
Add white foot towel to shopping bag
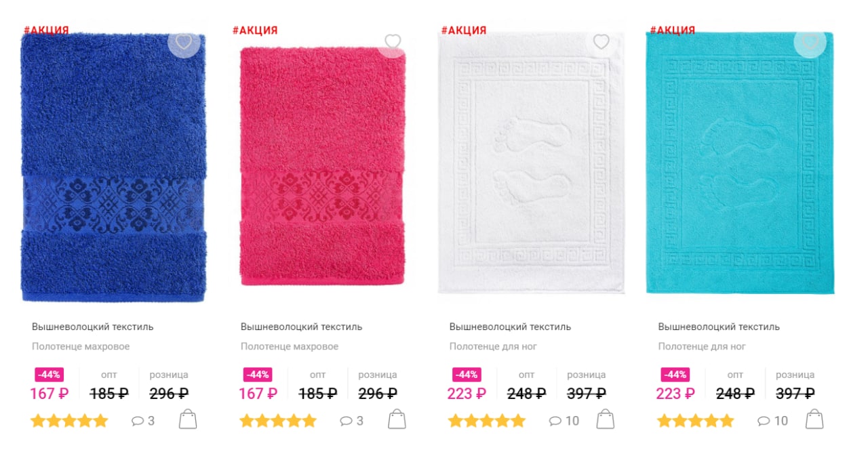pyautogui.click(x=606, y=419)
